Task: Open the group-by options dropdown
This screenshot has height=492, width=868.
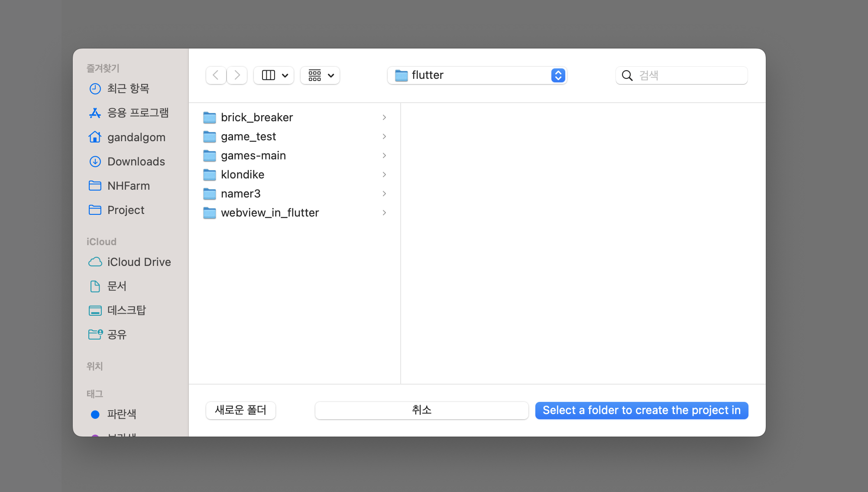Action: (321, 75)
